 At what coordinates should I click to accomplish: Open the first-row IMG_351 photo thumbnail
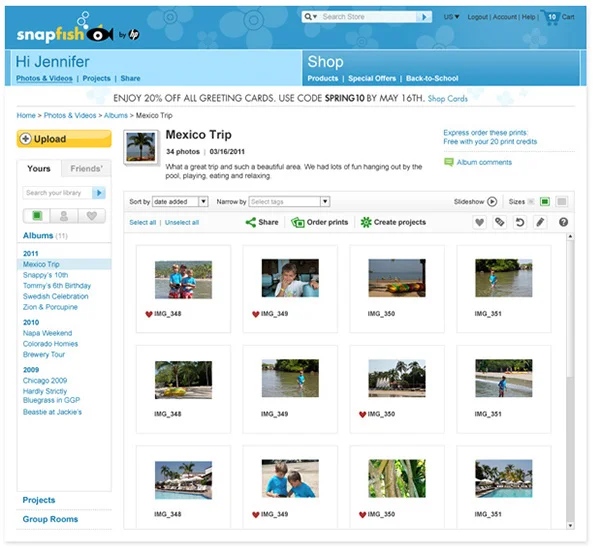[x=504, y=278]
